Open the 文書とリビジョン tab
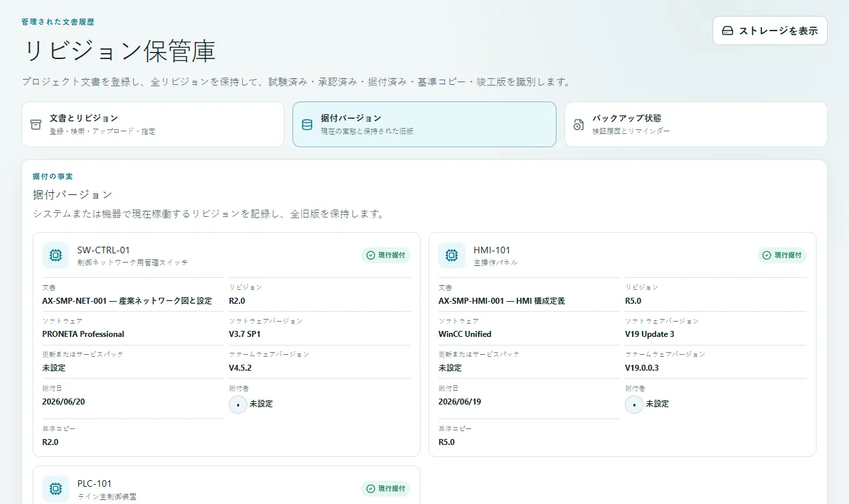This screenshot has height=504, width=849. tap(153, 124)
